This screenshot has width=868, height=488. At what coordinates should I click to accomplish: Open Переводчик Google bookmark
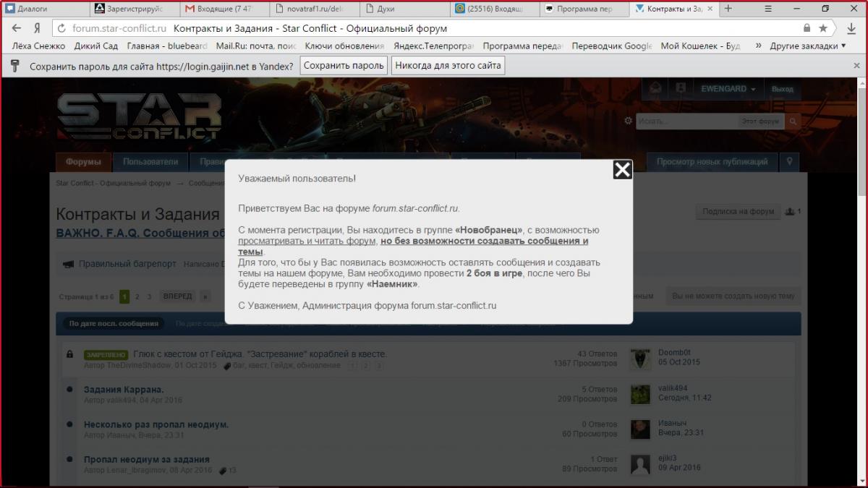pyautogui.click(x=611, y=46)
